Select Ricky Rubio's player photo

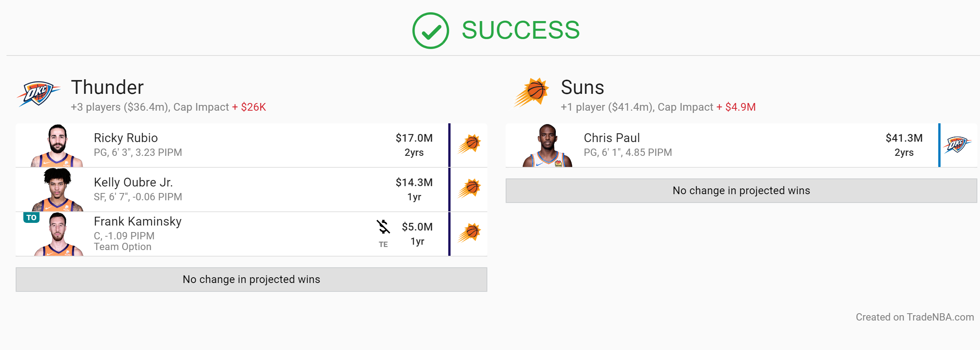pyautogui.click(x=57, y=146)
